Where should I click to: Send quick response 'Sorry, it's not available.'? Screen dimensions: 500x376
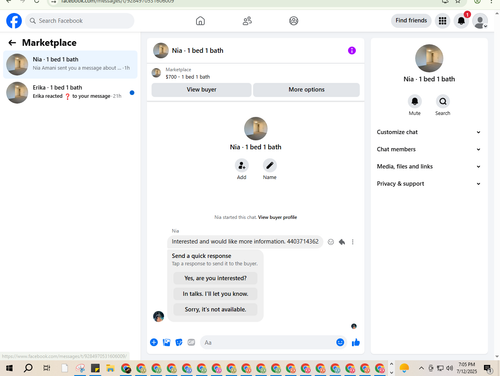pos(215,309)
